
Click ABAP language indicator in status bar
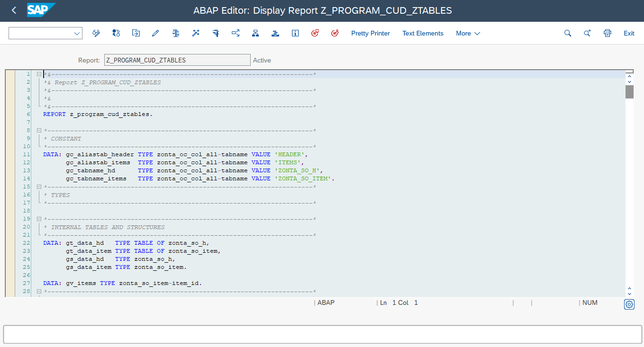(326, 303)
